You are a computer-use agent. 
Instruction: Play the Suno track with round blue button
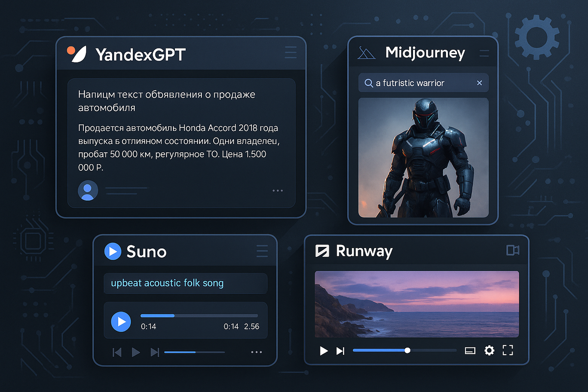coord(121,321)
